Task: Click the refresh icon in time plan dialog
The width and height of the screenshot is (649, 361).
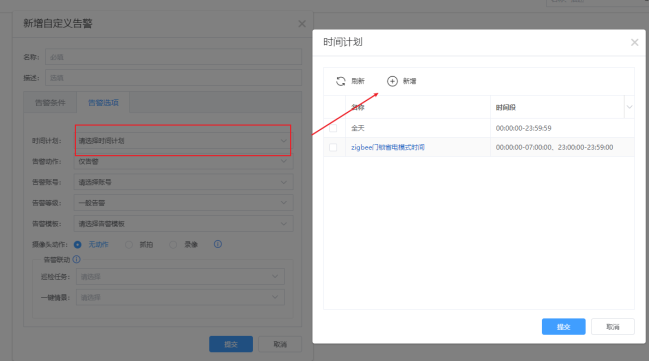Action: [341, 81]
